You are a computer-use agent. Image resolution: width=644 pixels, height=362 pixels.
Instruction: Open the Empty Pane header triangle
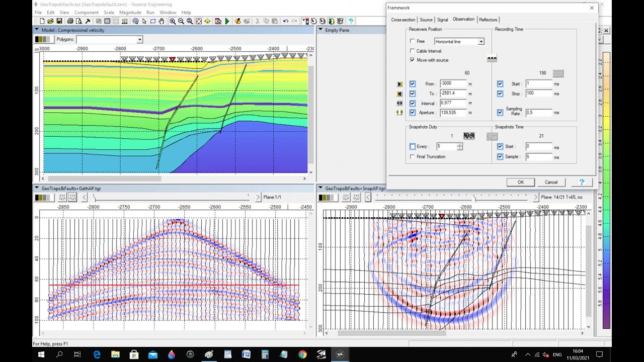coord(320,30)
